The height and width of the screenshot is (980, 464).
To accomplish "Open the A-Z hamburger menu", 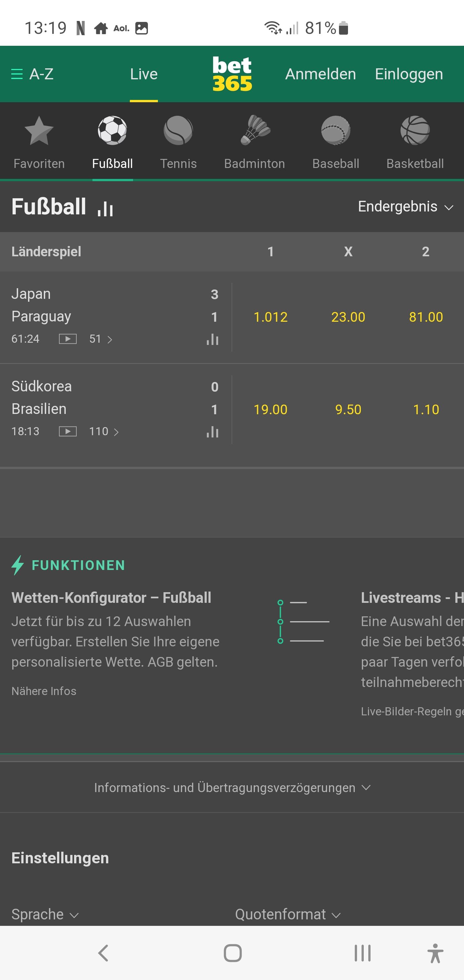I will click(32, 74).
